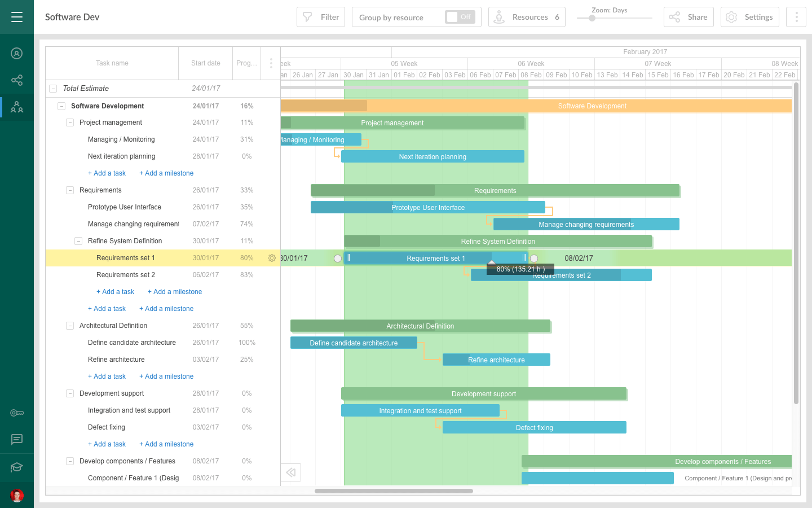Open the user avatar menu at sidebar bottom

point(16,495)
